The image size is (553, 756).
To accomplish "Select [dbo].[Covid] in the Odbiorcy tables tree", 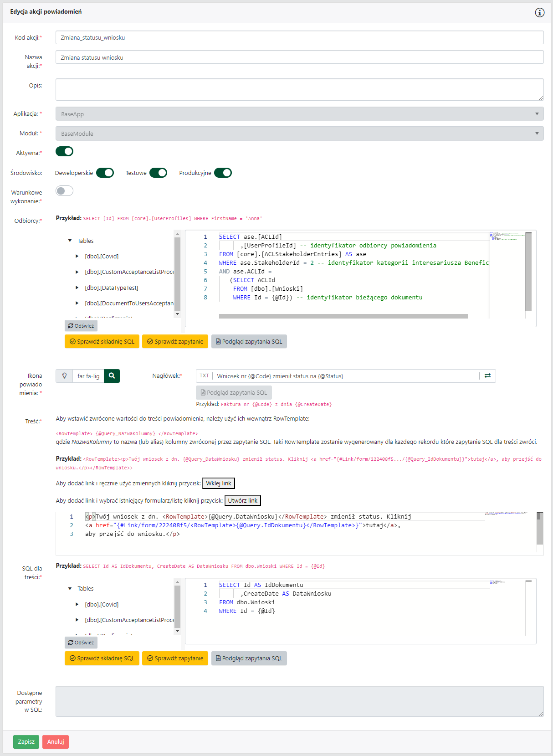I will pos(102,257).
